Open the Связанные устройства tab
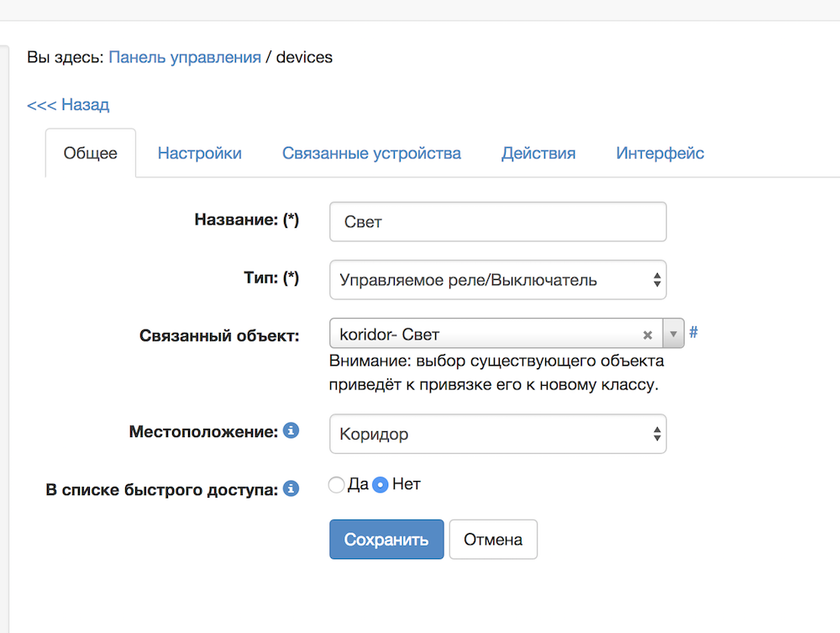The width and height of the screenshot is (840, 633). [372, 153]
